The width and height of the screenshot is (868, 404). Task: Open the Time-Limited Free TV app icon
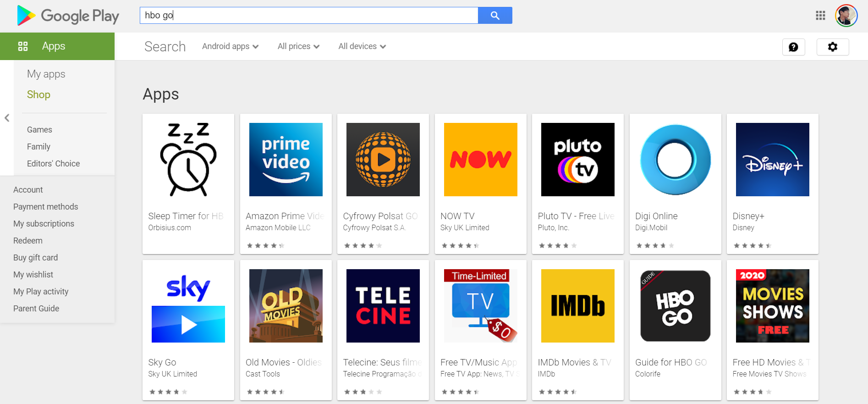click(481, 306)
